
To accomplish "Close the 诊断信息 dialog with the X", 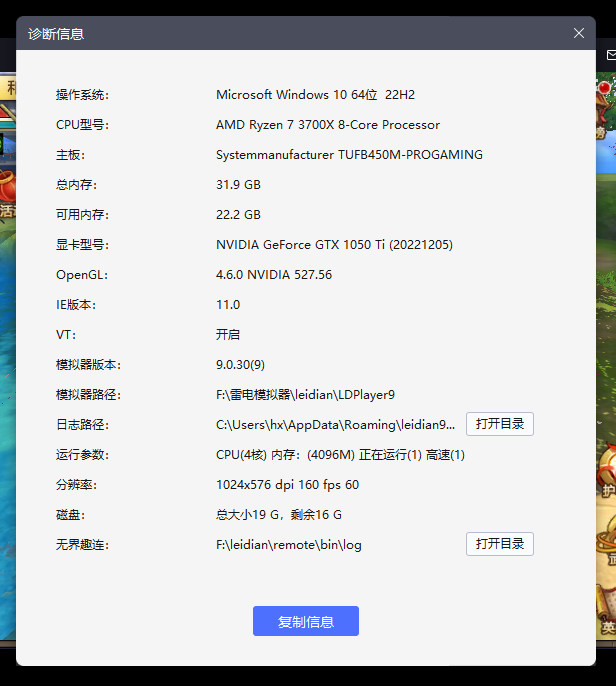I will (x=578, y=33).
